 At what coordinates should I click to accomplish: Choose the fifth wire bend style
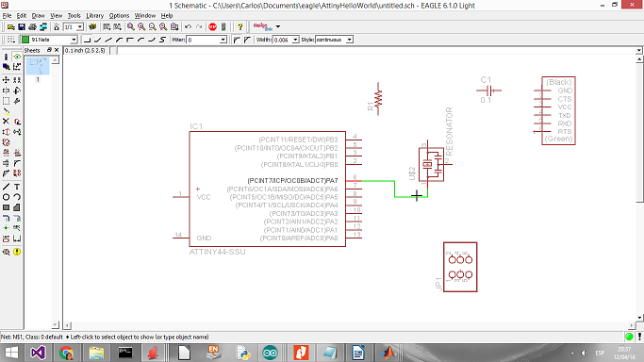tap(130, 40)
